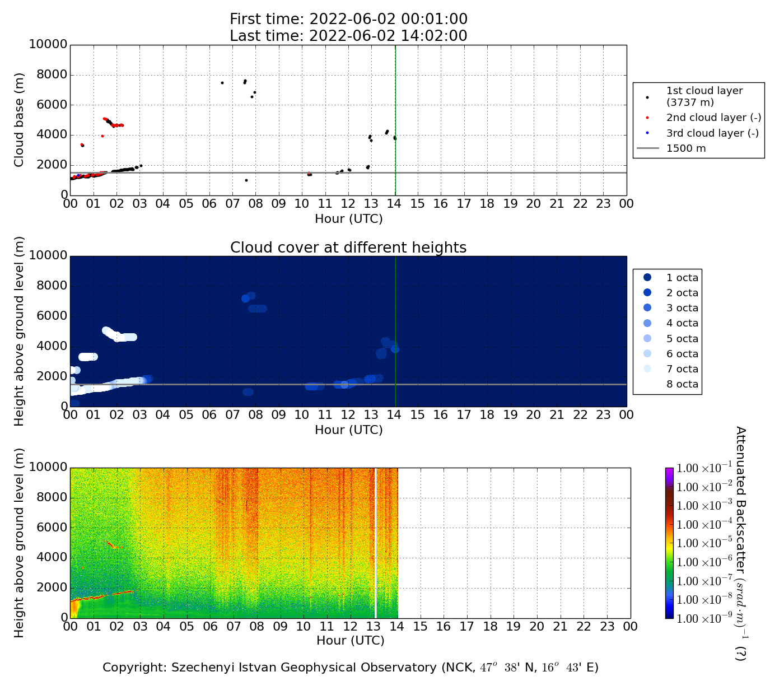Click the '2 octa' legend label
784x695 pixels.
point(682,293)
